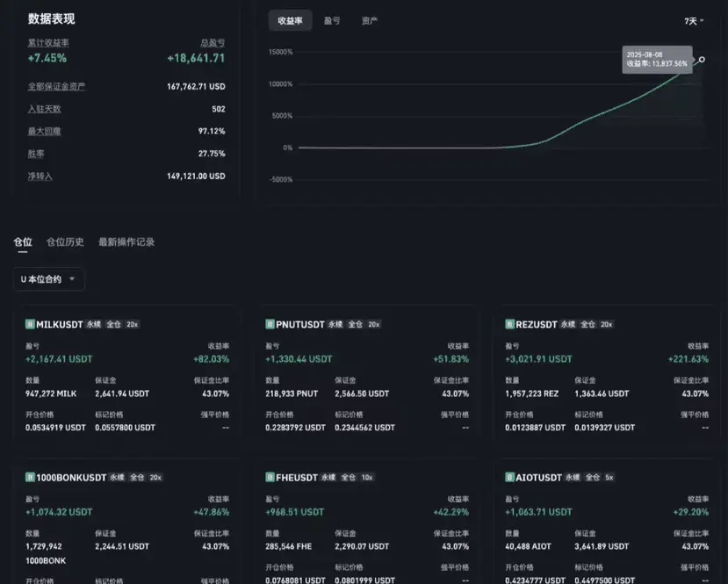Screen dimensions: 728x584
Task: Click the PNUTUSDT pair name
Action: 300,325
